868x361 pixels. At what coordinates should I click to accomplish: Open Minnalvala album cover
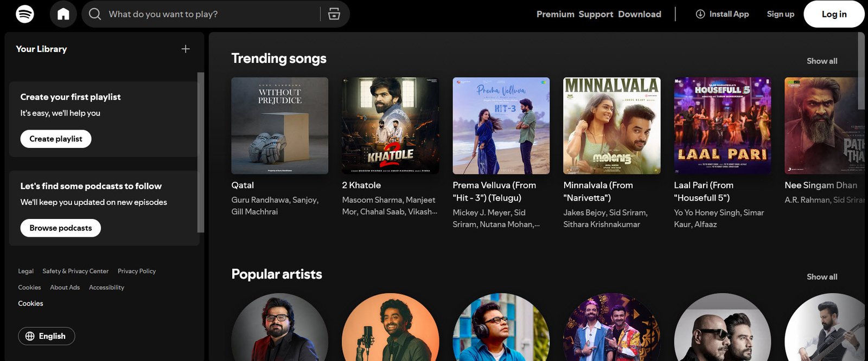pos(612,126)
